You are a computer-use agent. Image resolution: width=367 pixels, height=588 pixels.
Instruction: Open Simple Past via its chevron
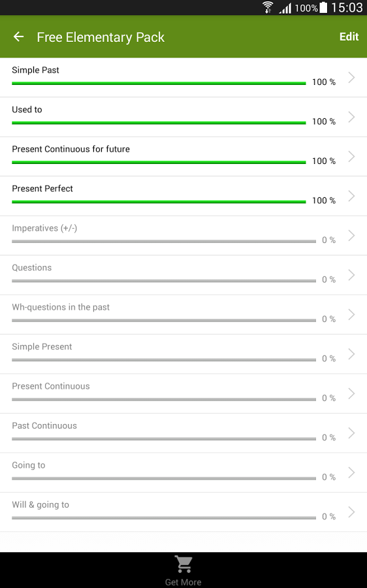[x=351, y=78]
